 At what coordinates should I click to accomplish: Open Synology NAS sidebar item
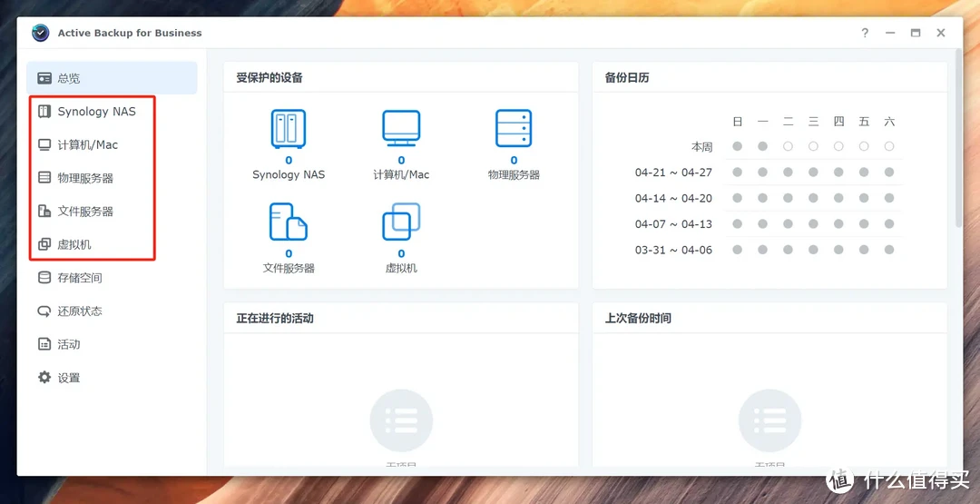[96, 112]
